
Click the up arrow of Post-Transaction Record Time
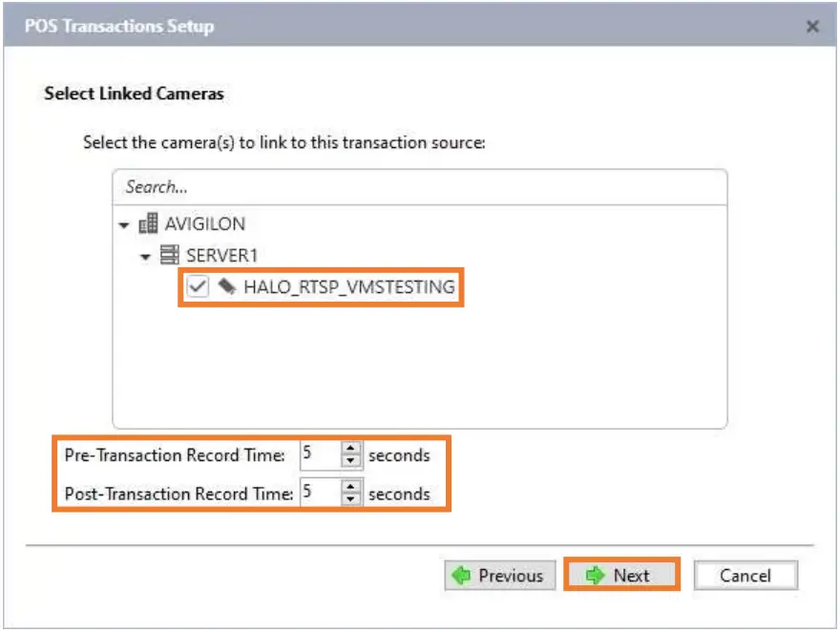click(x=351, y=488)
